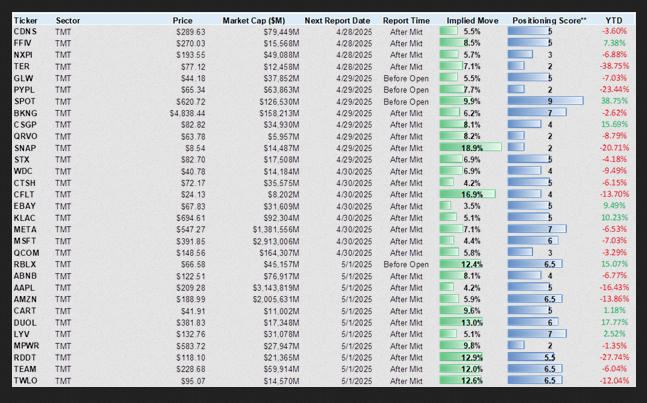Screen dimensions: 647x403
Task: Click the Market Cap ($M) header
Action: click(254, 21)
